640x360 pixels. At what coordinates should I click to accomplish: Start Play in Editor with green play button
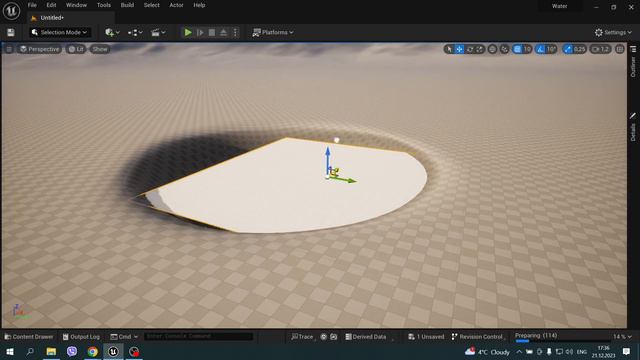click(x=188, y=32)
